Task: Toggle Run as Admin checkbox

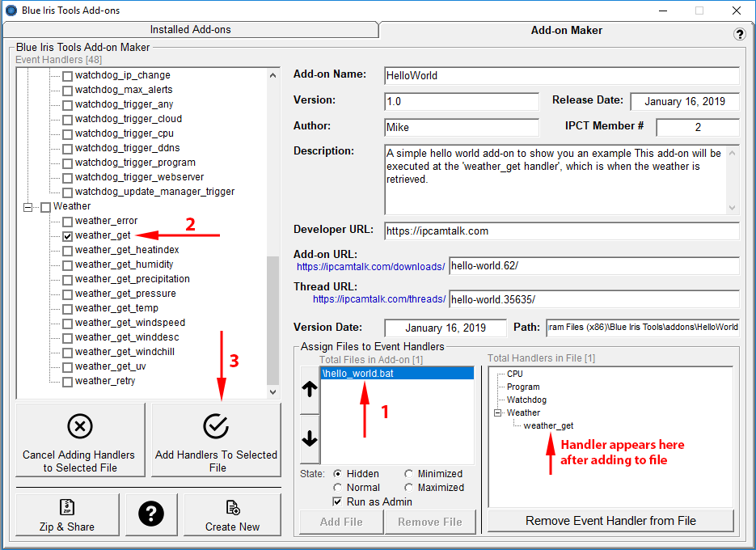Action: click(x=337, y=501)
